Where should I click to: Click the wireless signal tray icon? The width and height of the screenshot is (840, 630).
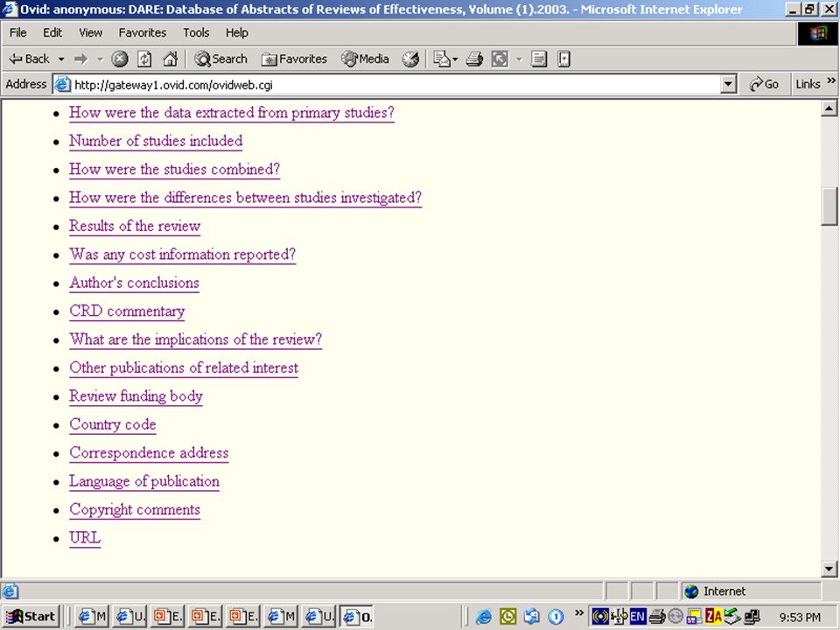pos(600,617)
